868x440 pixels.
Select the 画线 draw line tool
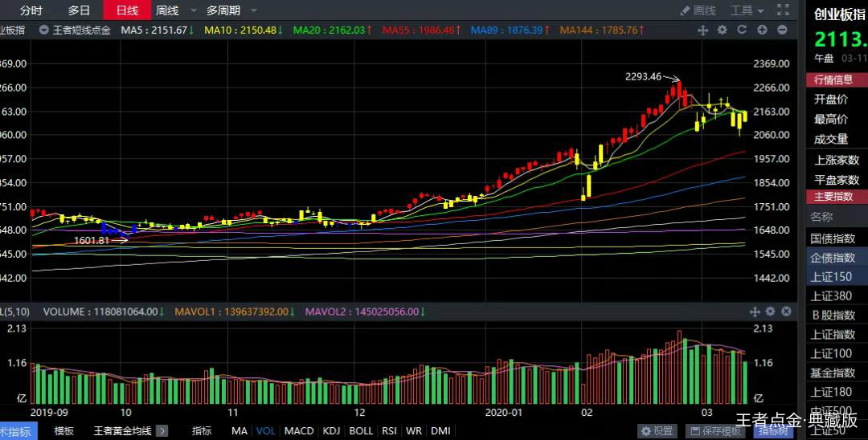coord(698,10)
